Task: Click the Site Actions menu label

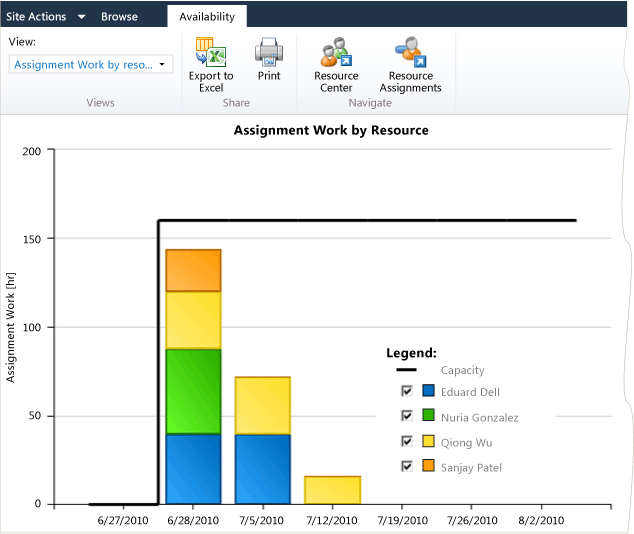Action: tap(36, 17)
